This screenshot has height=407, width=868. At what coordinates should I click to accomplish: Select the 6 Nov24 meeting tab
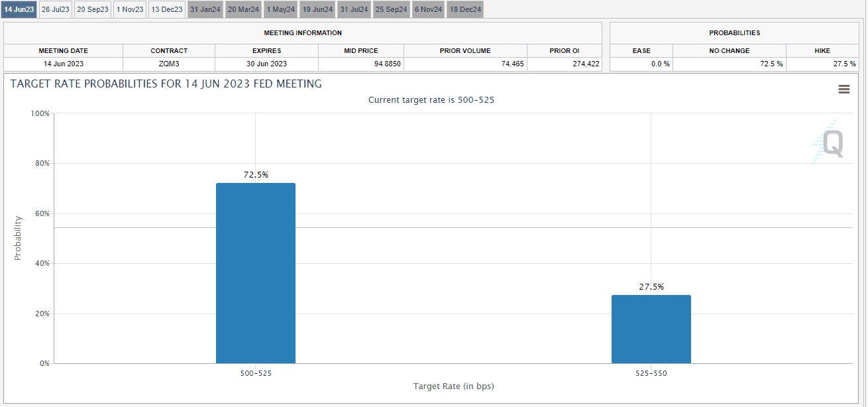pos(428,9)
